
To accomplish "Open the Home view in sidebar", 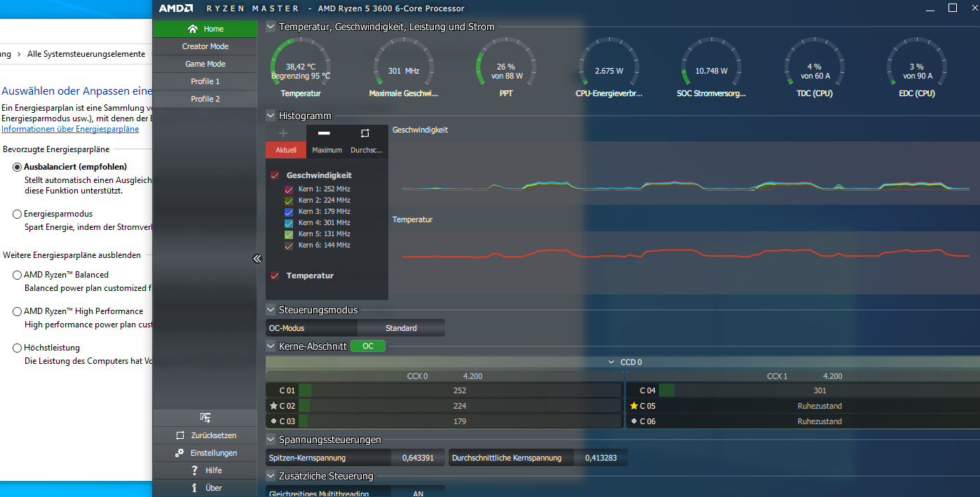I will pyautogui.click(x=205, y=29).
